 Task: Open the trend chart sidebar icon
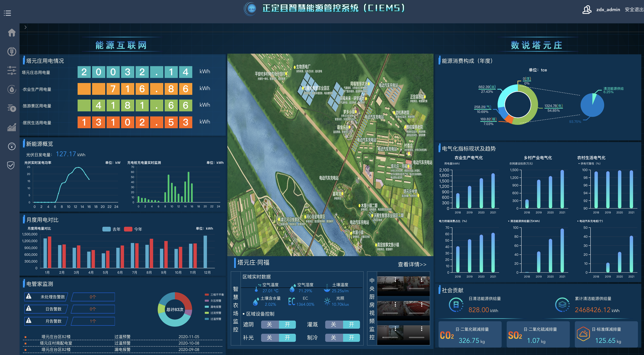click(11, 128)
